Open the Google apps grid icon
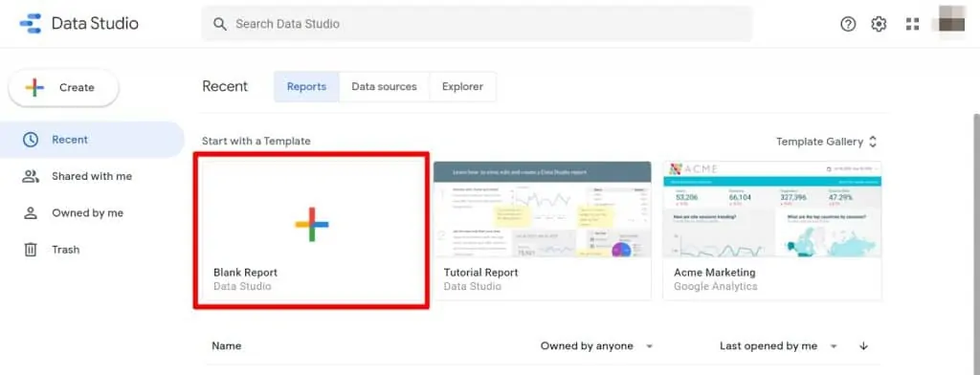Image resolution: width=980 pixels, height=375 pixels. [912, 24]
